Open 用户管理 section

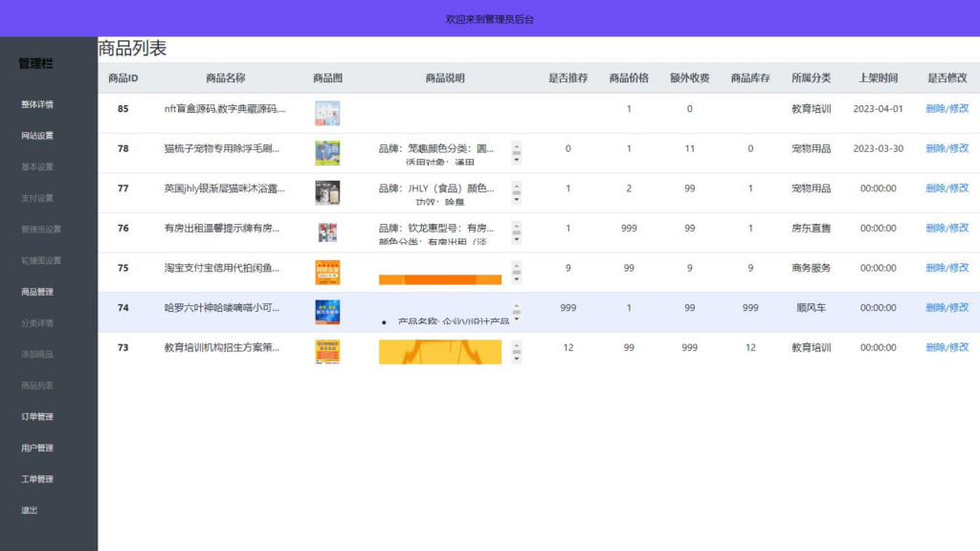[36, 448]
